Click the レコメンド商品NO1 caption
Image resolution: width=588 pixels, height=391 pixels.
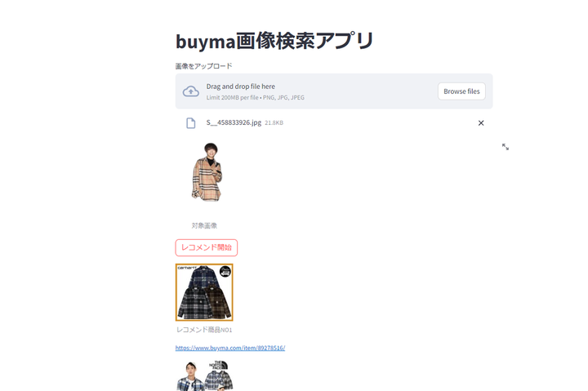[x=204, y=330]
